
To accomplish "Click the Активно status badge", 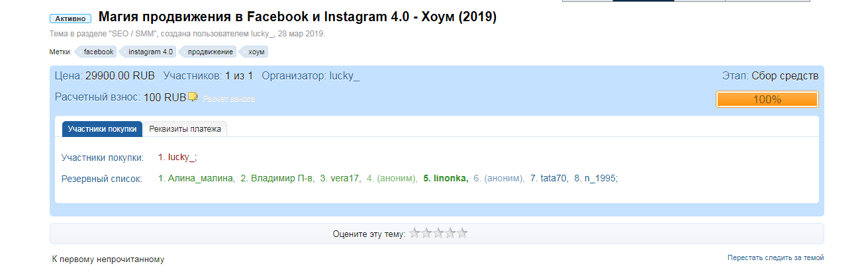I will (x=70, y=19).
